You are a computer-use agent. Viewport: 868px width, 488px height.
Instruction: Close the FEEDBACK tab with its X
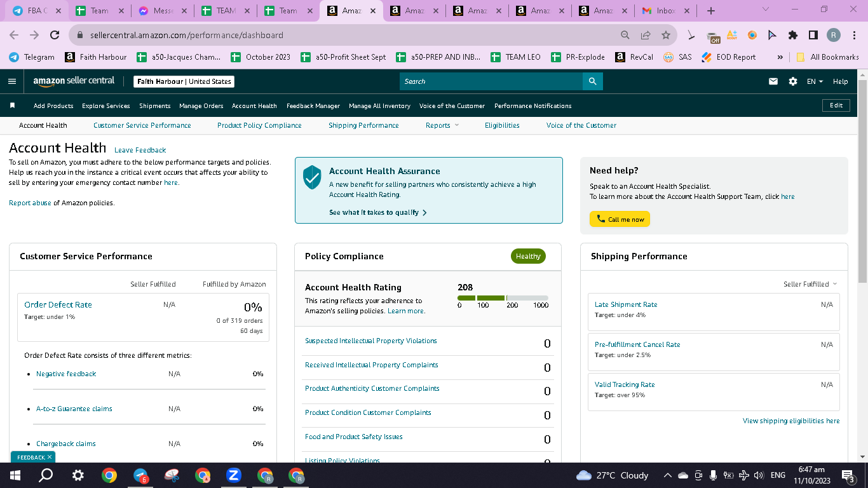(x=50, y=457)
